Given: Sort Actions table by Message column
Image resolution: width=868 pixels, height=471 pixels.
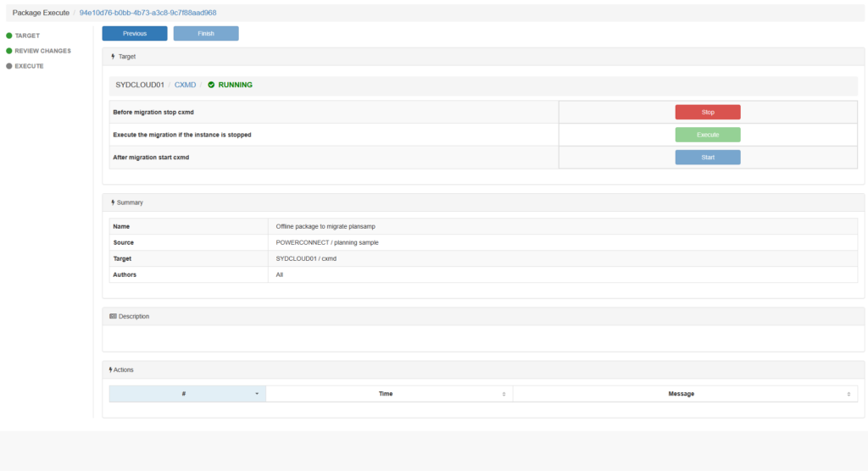Looking at the screenshot, I should point(685,394).
